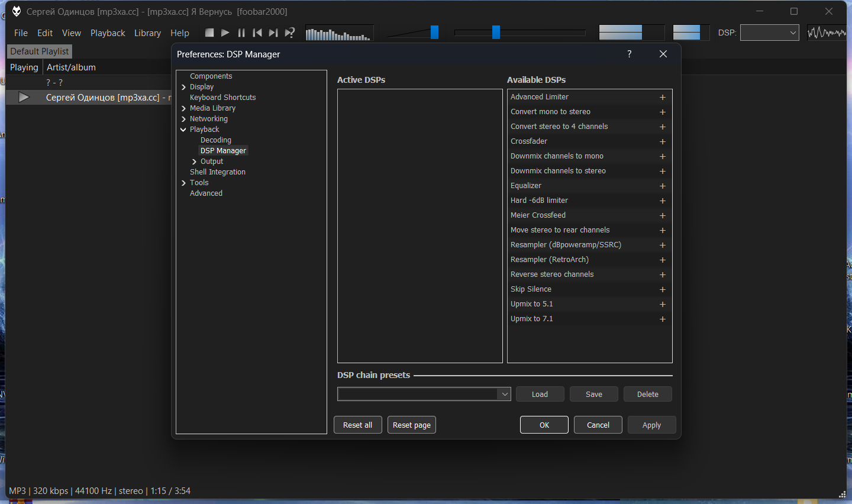Switch to the Default Playlist tab
Viewport: 852px width, 504px height.
coord(40,51)
